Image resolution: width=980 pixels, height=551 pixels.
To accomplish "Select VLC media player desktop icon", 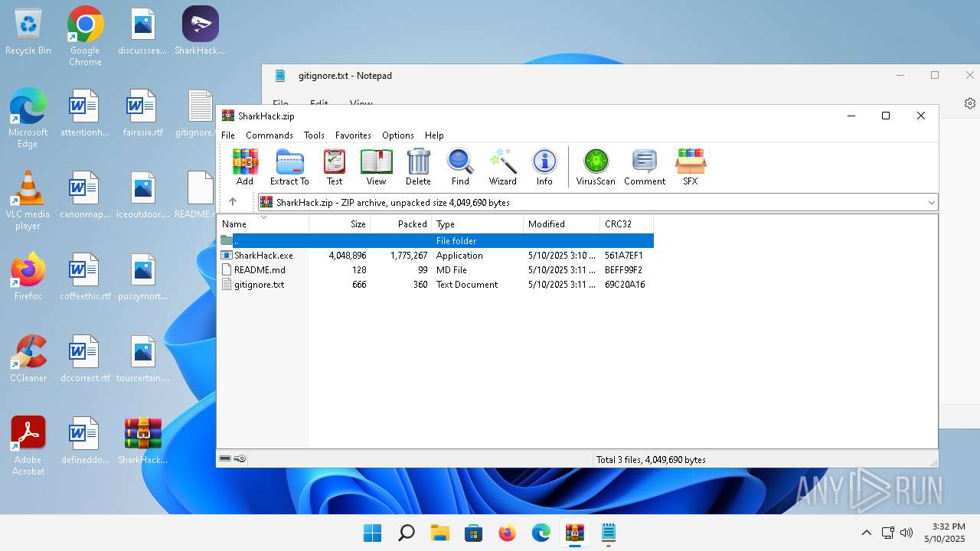I will (x=28, y=200).
